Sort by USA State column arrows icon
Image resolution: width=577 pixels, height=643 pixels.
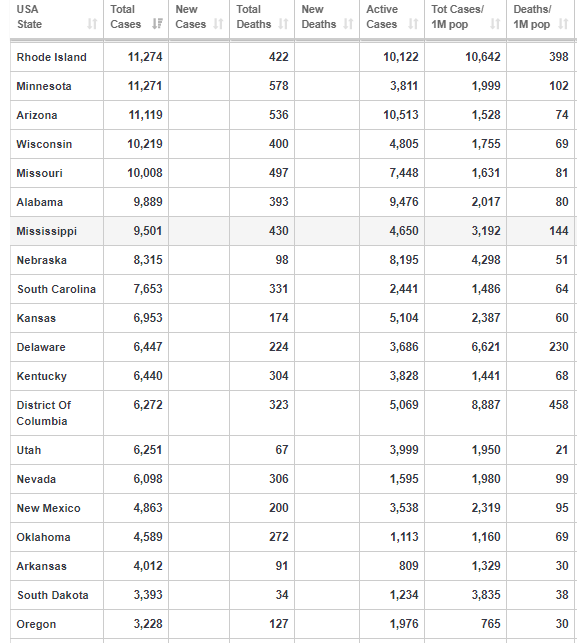point(92,24)
